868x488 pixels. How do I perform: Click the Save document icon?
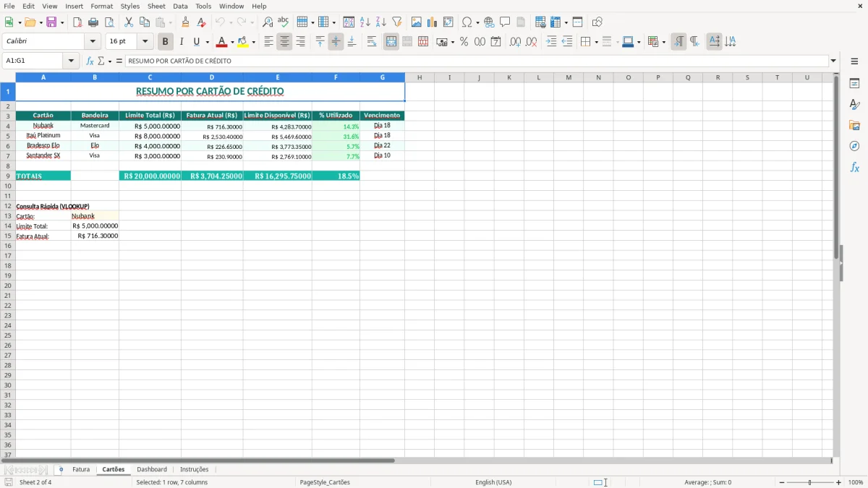51,22
